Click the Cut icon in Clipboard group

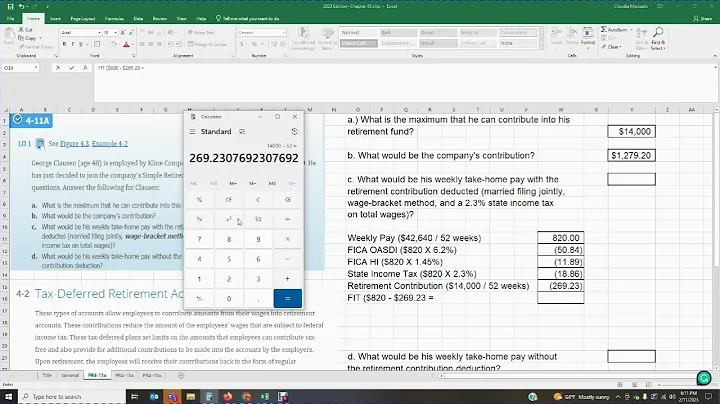22,29
